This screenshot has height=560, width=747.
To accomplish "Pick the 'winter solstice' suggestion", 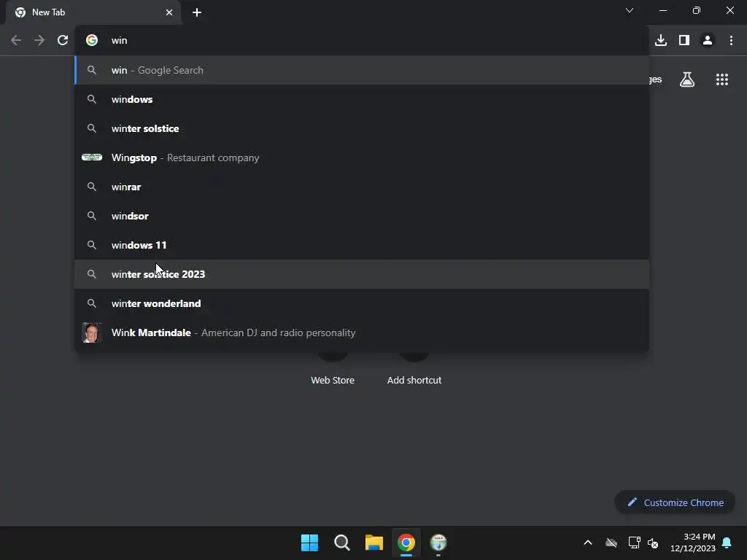I will (x=362, y=128).
